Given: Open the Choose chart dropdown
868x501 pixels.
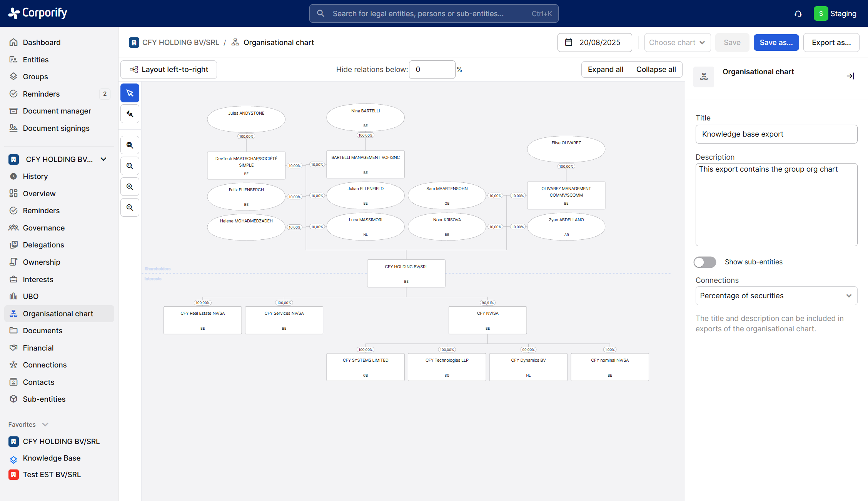Looking at the screenshot, I should coord(677,43).
